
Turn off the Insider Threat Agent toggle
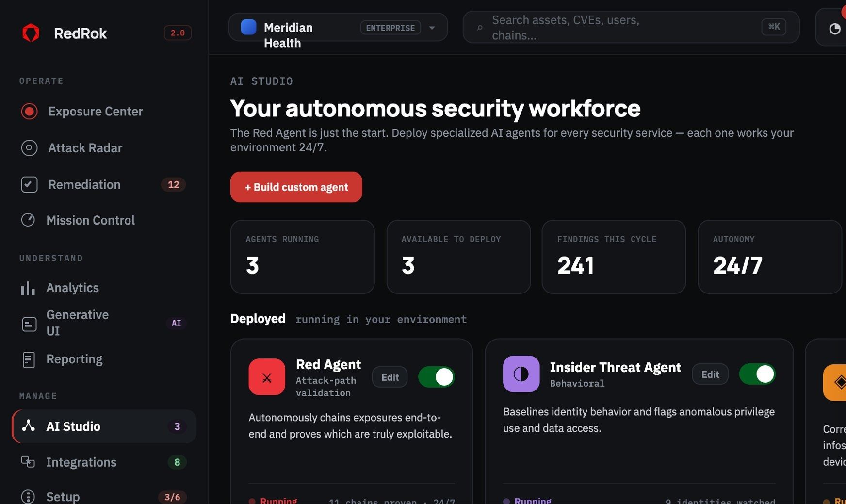click(x=757, y=374)
